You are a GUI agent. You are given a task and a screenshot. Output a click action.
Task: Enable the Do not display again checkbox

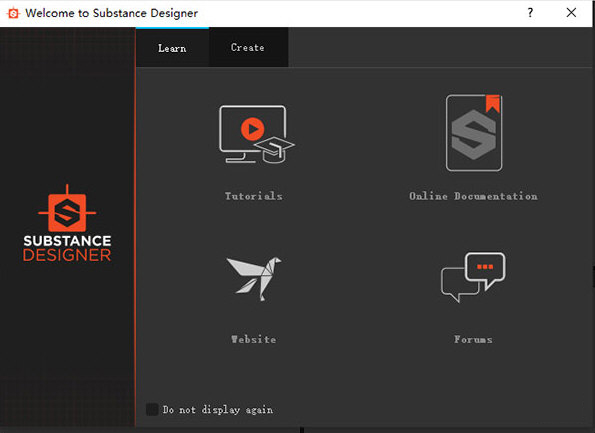pyautogui.click(x=152, y=409)
